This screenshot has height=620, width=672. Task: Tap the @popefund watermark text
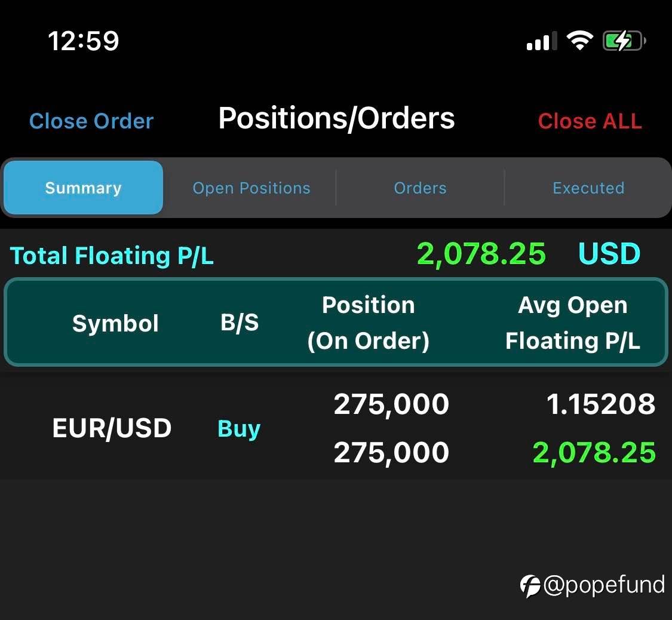pos(604,585)
